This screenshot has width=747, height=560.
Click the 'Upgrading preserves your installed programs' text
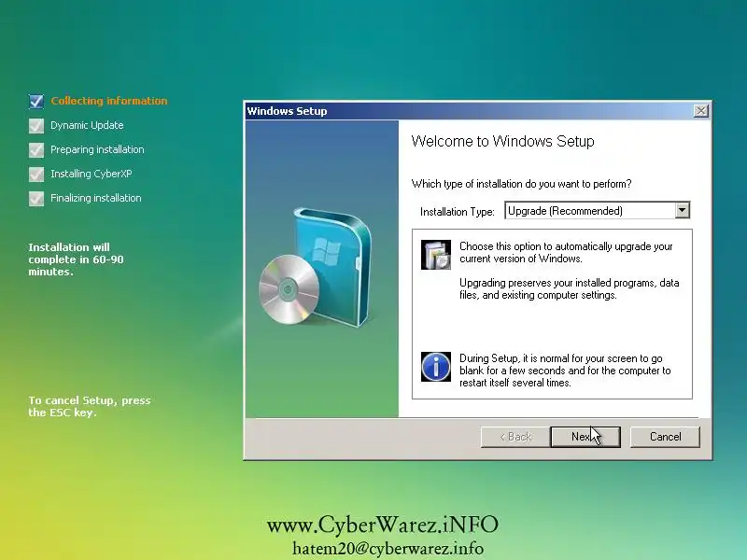point(570,289)
